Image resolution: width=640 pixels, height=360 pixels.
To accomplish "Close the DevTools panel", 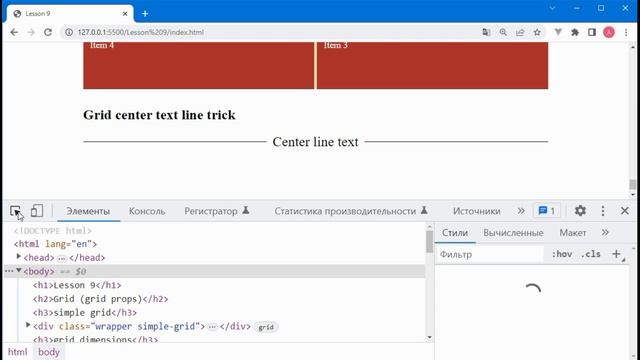I will 624,211.
